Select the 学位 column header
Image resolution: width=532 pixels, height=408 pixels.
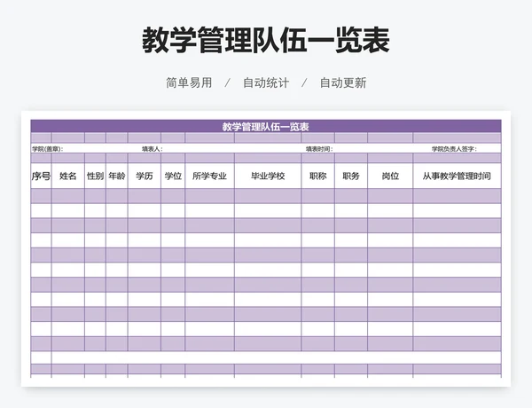tap(173, 176)
